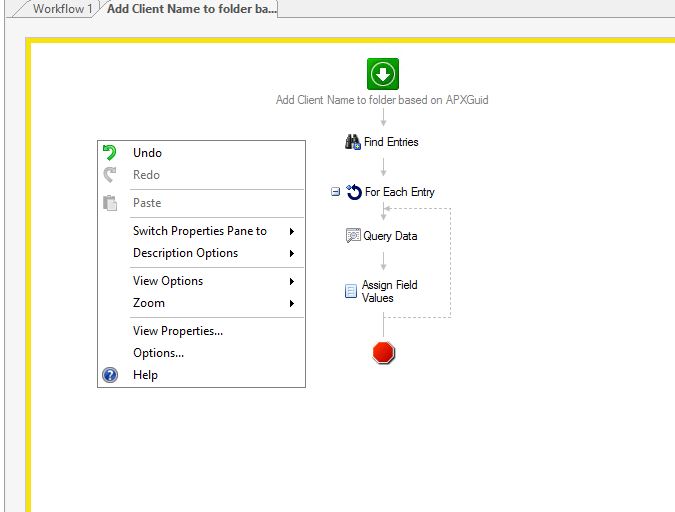Click the Assign Field Values label
Viewport: 675px width, 512px height.
point(389,291)
